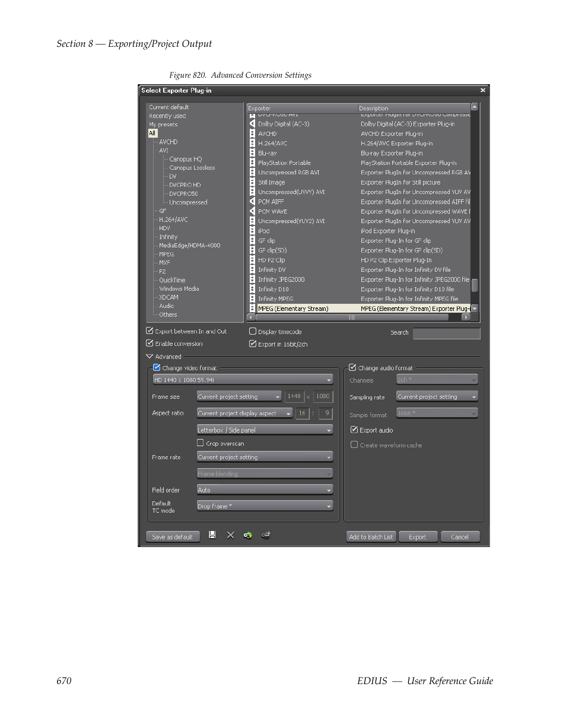Click the Infinity MPEG exporter icon
566x728 pixels.
[x=252, y=299]
